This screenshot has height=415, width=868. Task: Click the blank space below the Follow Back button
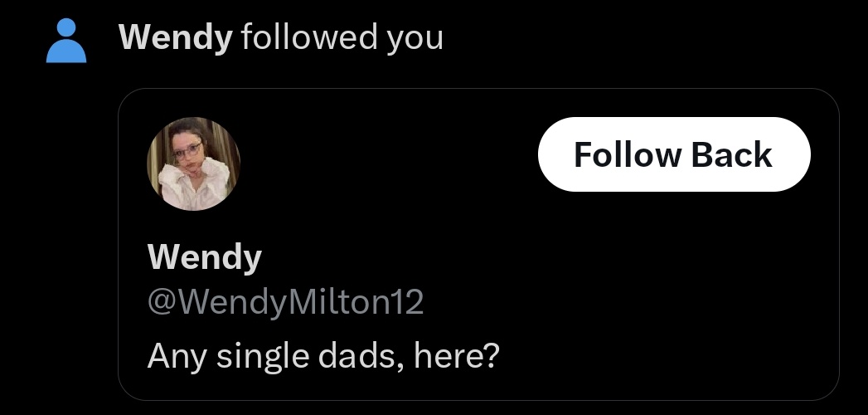point(673,249)
